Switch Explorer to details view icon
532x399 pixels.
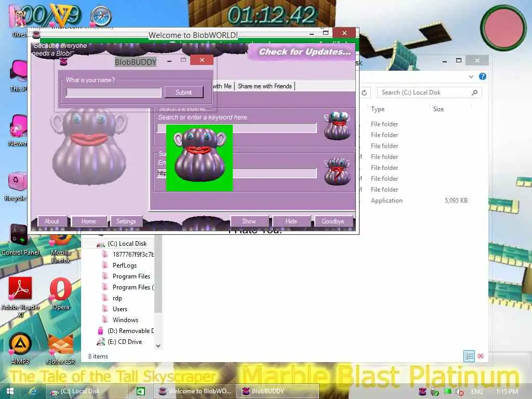coord(469,356)
